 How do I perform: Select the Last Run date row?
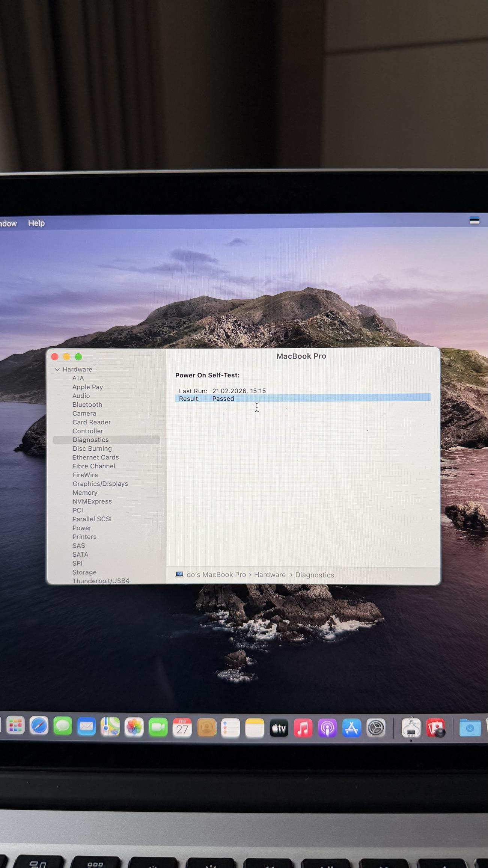tap(239, 391)
